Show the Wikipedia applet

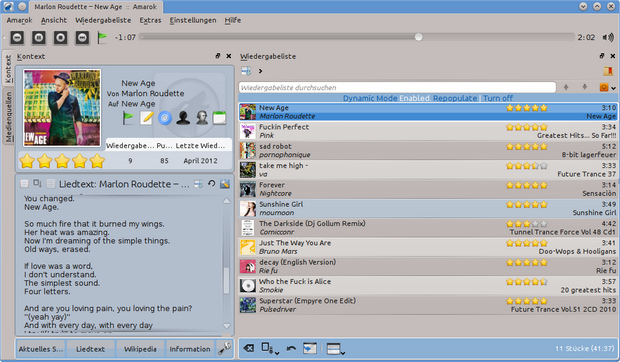(x=140, y=349)
